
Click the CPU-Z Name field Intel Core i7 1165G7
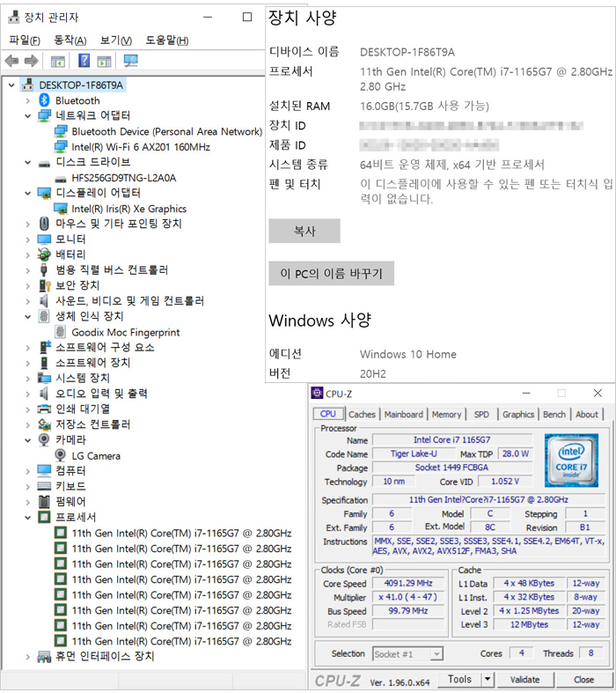(452, 439)
